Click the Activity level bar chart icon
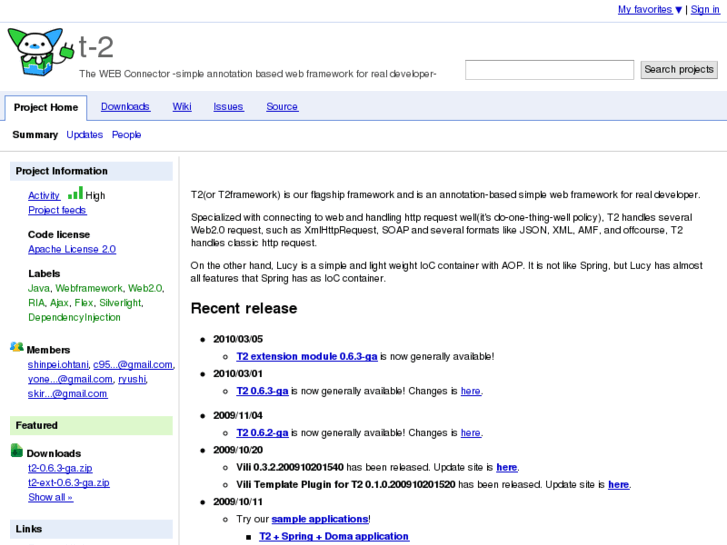The image size is (727, 545). pos(75,193)
